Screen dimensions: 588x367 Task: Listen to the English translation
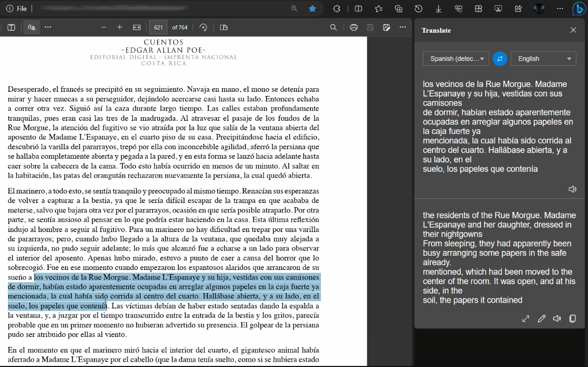(x=557, y=318)
